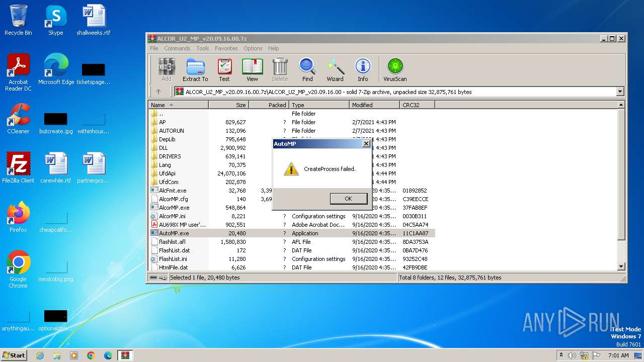Image resolution: width=644 pixels, height=362 pixels.
Task: Run VirusScan from the toolbar
Action: click(395, 69)
